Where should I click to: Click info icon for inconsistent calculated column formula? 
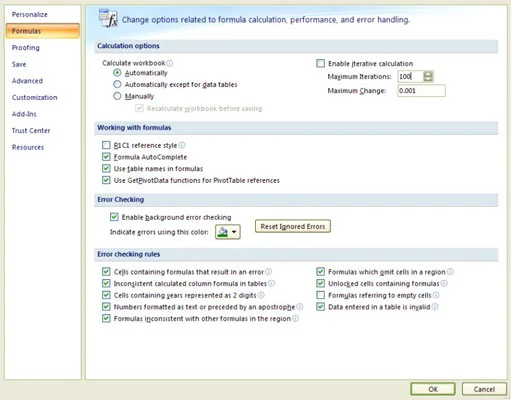click(x=272, y=283)
